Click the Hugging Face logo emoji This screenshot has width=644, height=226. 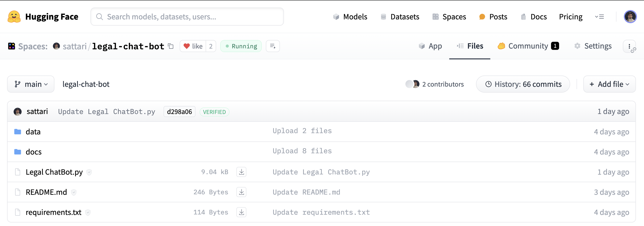[x=14, y=17]
